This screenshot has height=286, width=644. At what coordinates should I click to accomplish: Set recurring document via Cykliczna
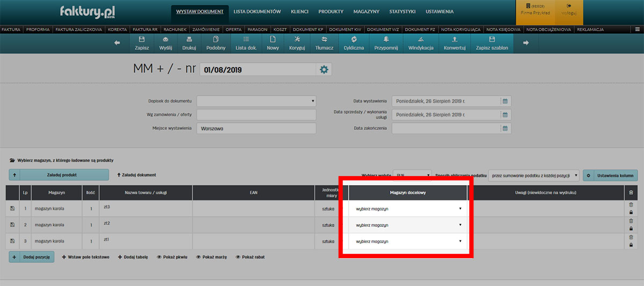click(x=354, y=43)
